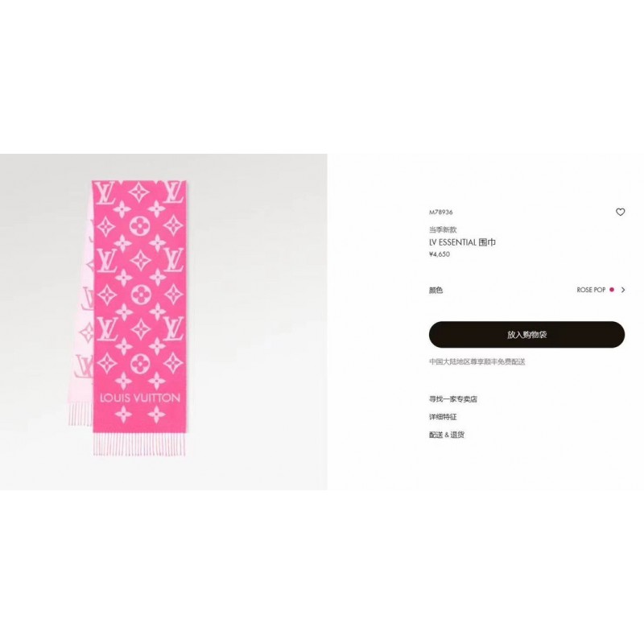Image resolution: width=644 pixels, height=644 pixels.
Task: Add scarf to wishlist with heart icon
Action: coord(620,212)
